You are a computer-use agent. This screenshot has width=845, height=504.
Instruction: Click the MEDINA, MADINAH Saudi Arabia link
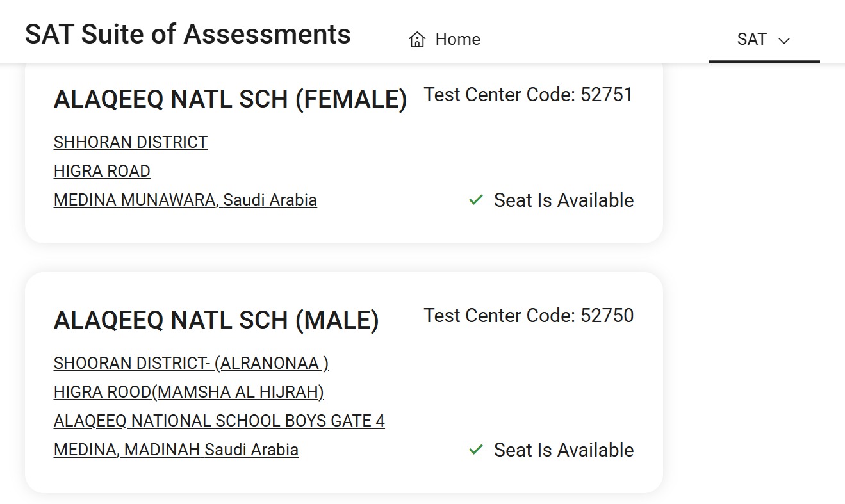point(176,450)
